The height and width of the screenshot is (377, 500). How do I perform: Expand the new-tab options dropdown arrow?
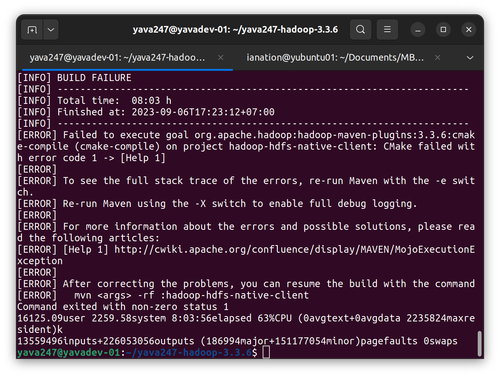tap(51, 30)
